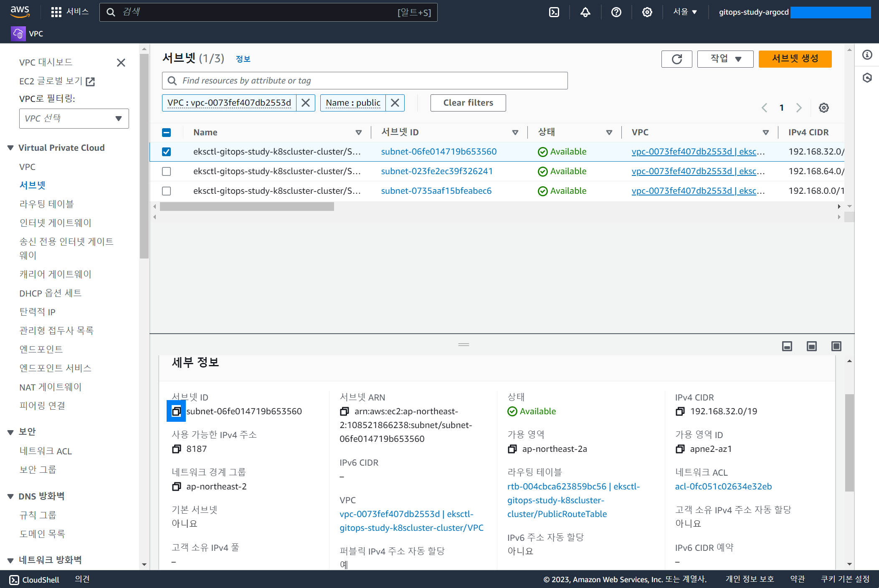
Task: Click the refresh subnets button
Action: [676, 59]
